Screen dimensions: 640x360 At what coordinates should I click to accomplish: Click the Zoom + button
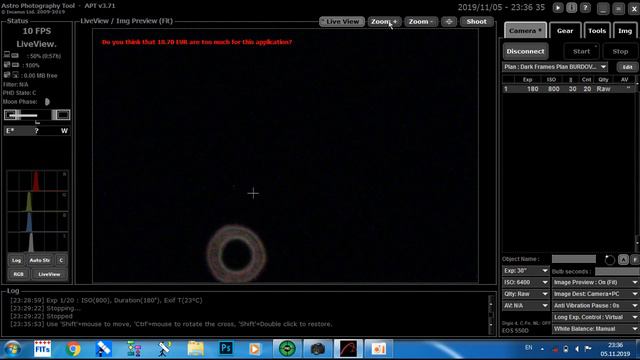point(384,22)
